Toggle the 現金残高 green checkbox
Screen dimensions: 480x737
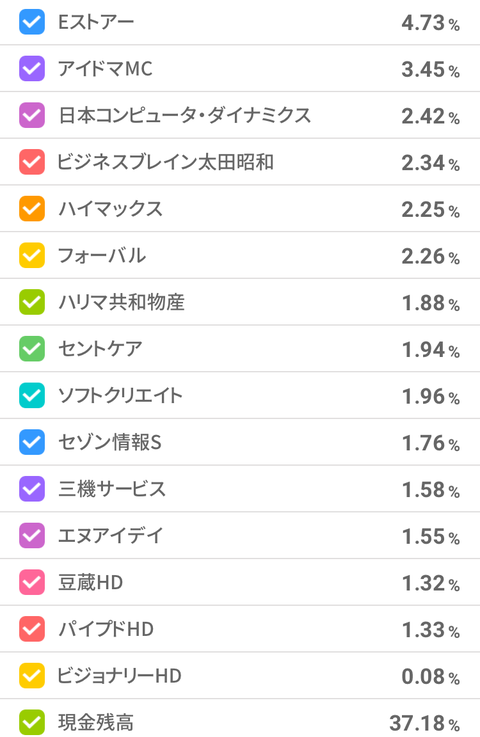[x=32, y=722]
